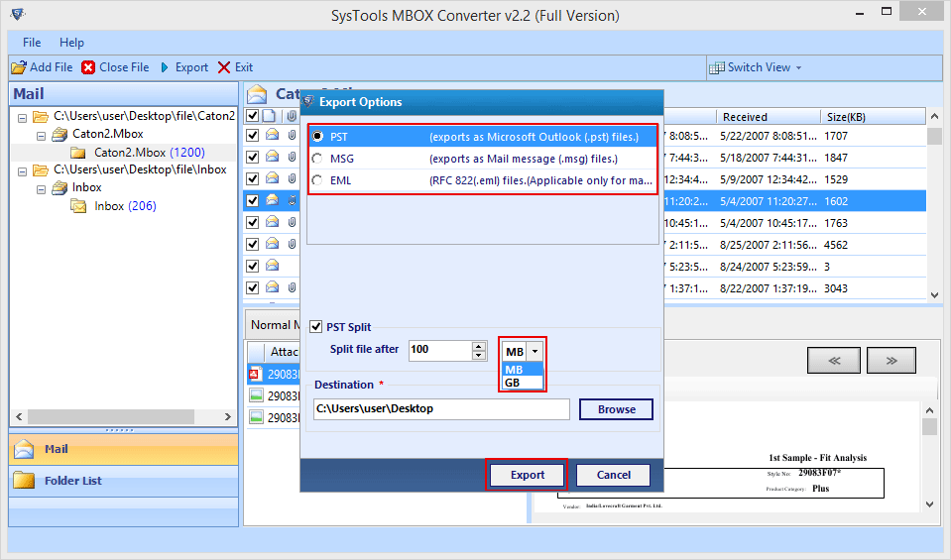Click the next page » button
951x560 pixels.
tap(892, 361)
